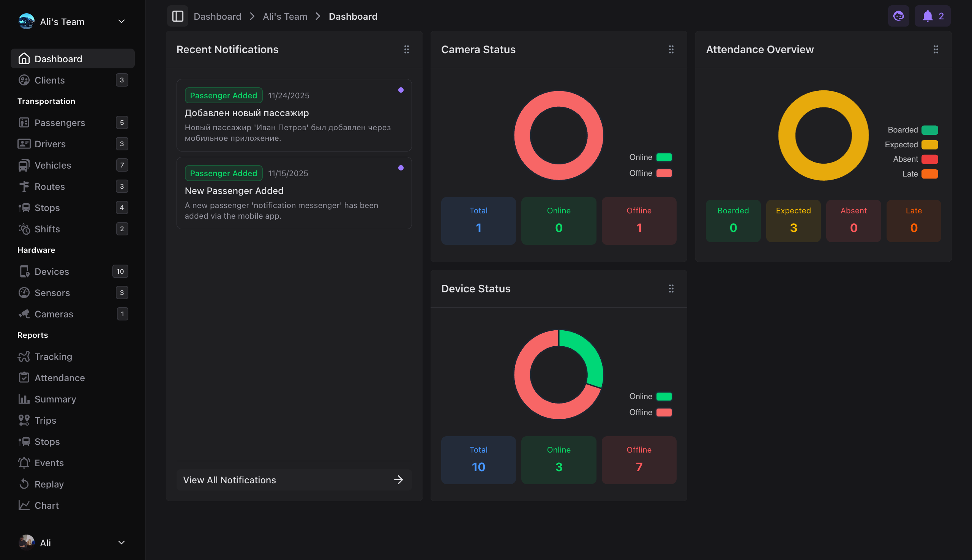The width and height of the screenshot is (972, 560).
Task: Collapse the sidebar panel toggle
Action: (177, 16)
